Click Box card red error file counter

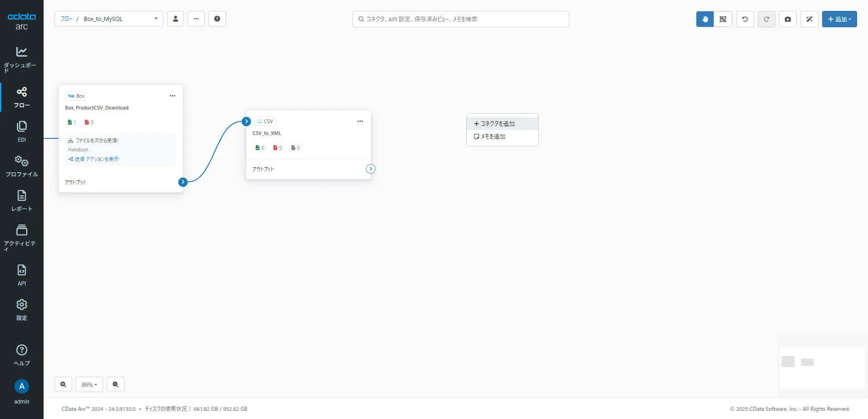tap(89, 122)
